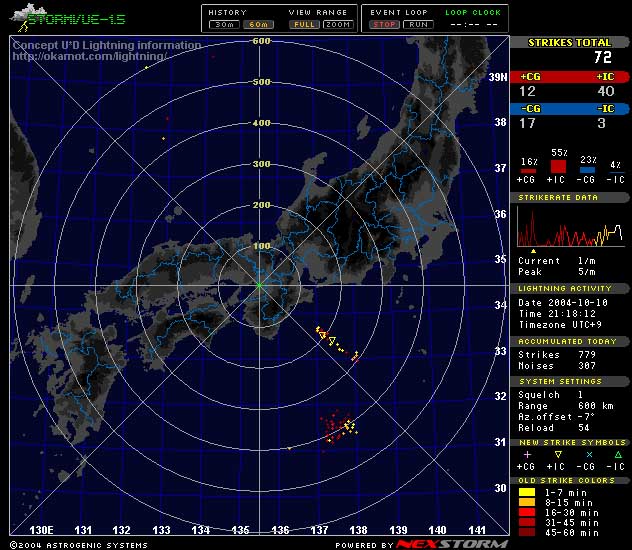The image size is (632, 550).
Task: Click the System Settings header
Action: pos(571,381)
